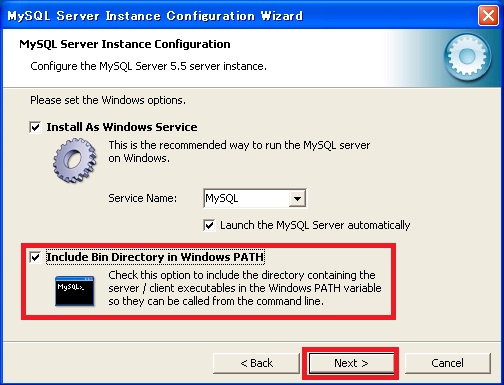Click the MySQL Server Instance Configuration heading
The image size is (504, 385).
(125, 44)
